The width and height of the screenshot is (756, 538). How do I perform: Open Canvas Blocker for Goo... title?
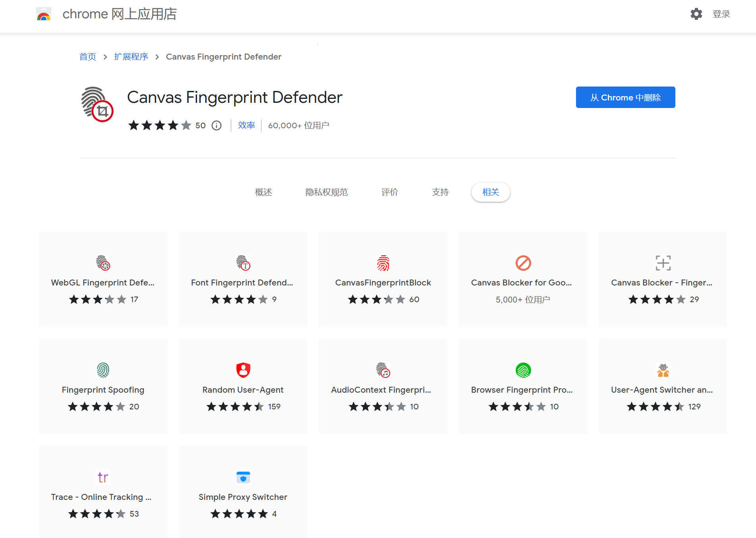[522, 283]
